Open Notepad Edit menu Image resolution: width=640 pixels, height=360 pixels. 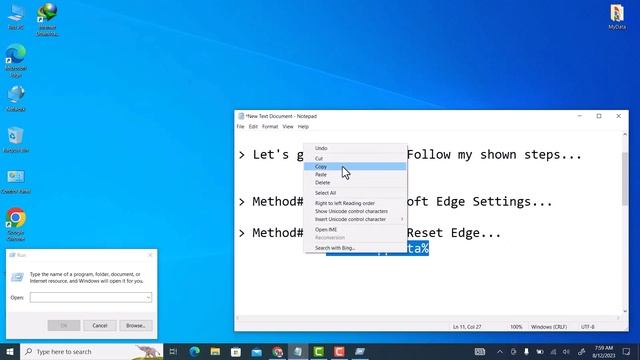[x=253, y=127]
